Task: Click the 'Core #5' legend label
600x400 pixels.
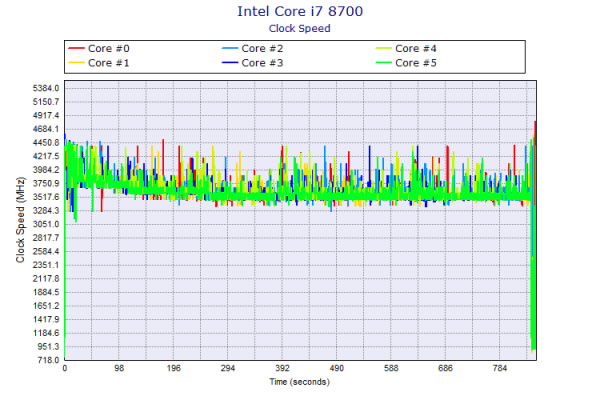Action: 416,63
